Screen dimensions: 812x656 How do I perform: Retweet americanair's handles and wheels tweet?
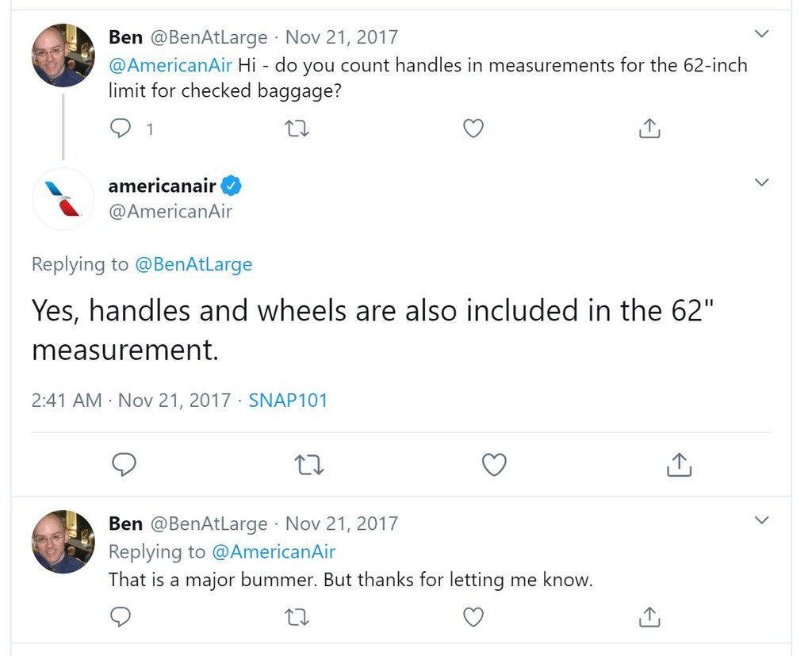[309, 465]
